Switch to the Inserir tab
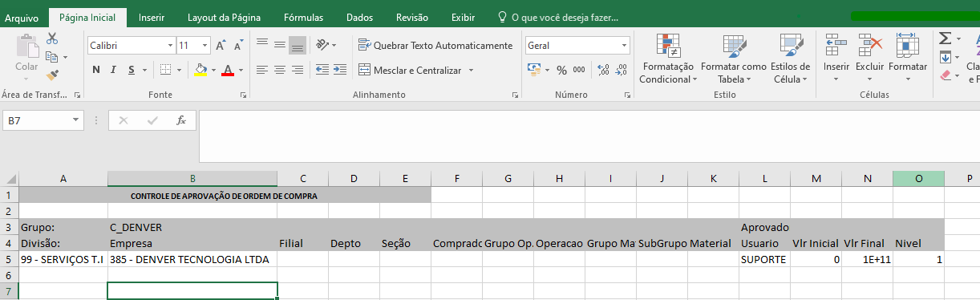Screen dimensions: 980x300 (152, 17)
